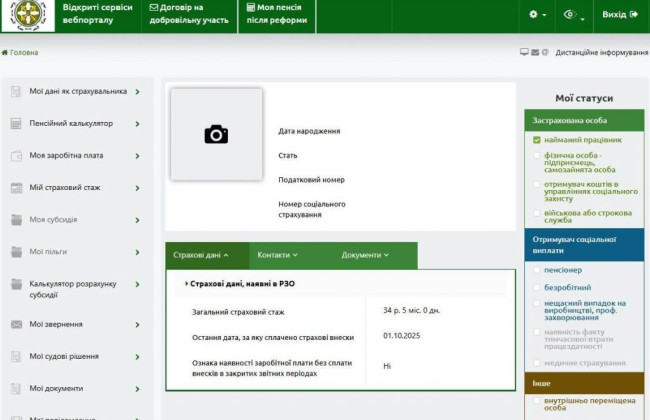Click the folder icon for Моя субсидія
650x420 pixels.
pos(16,220)
